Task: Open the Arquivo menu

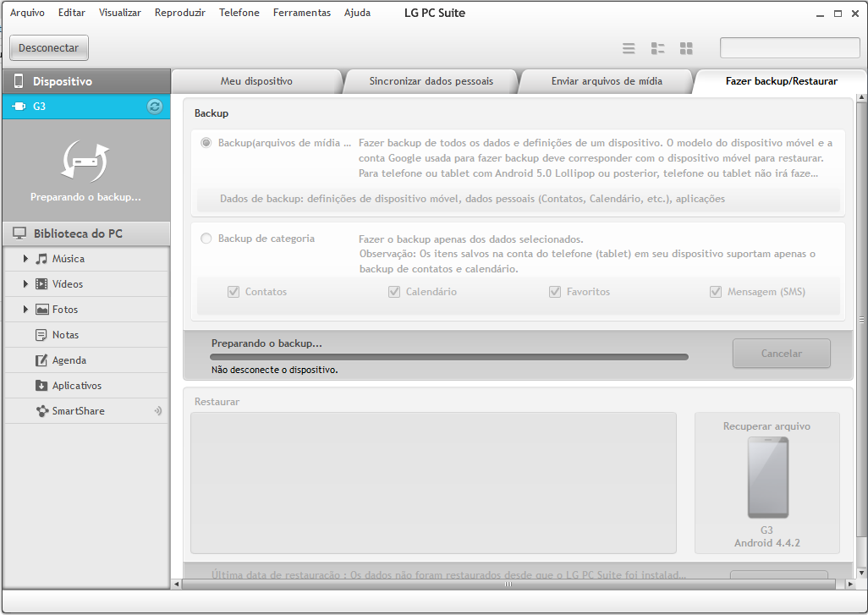Action: 27,12
